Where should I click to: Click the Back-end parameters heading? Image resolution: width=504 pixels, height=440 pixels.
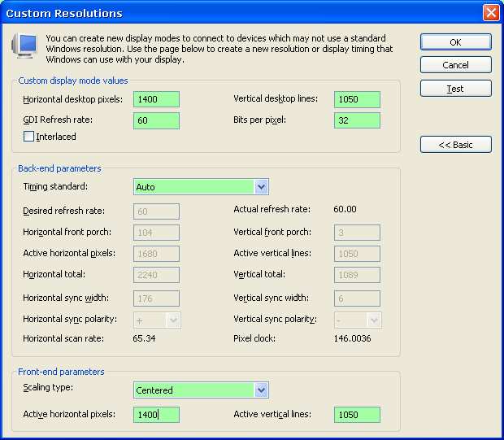tap(59, 168)
